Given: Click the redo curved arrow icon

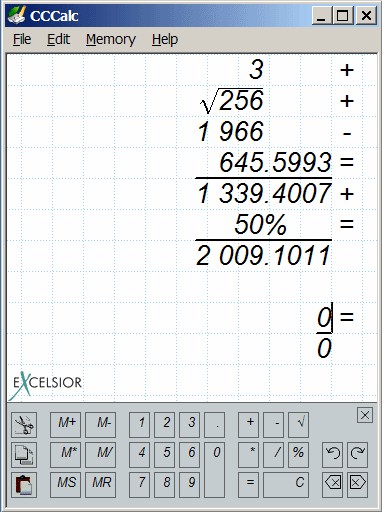Looking at the screenshot, I should point(357,455).
